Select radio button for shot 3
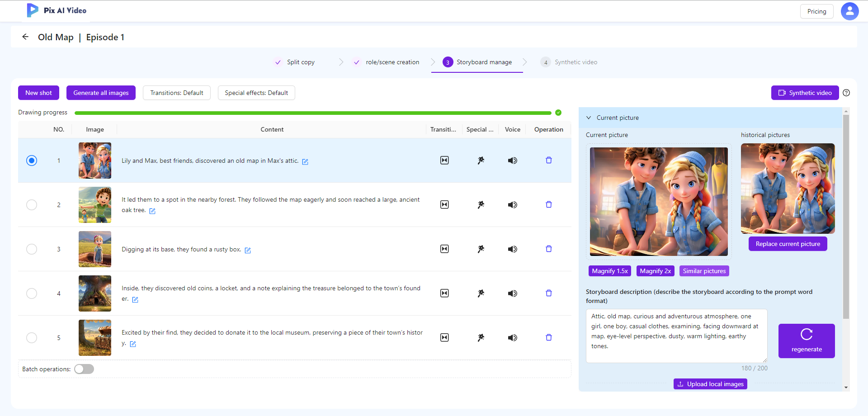The width and height of the screenshot is (868, 416). [32, 249]
